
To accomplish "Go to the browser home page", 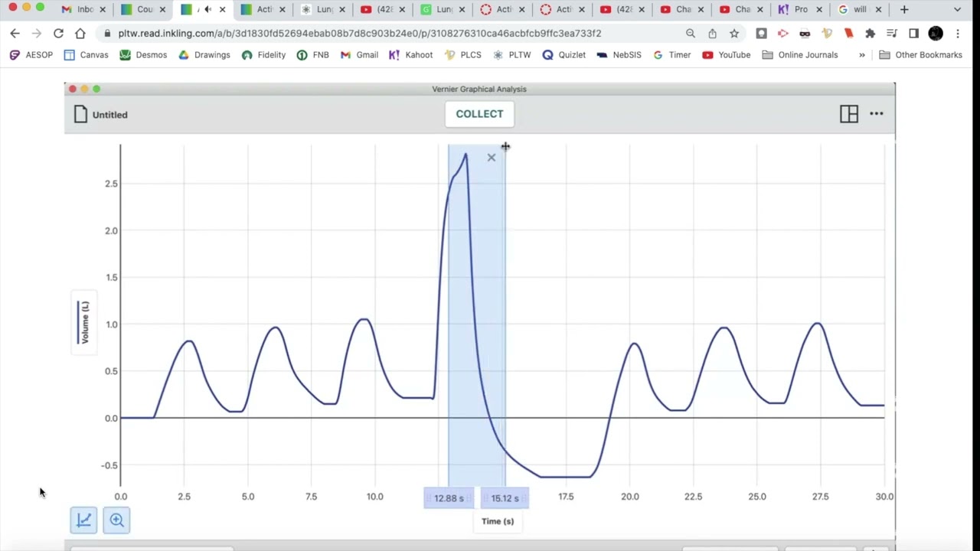I will [80, 34].
